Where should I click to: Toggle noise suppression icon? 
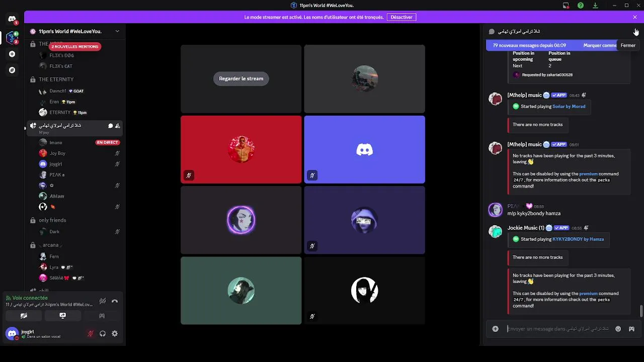(x=103, y=301)
